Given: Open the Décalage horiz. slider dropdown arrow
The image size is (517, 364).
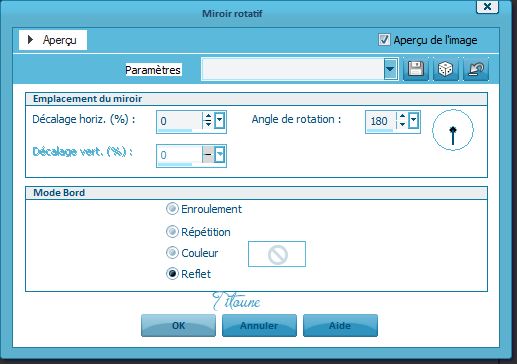Looking at the screenshot, I should pyautogui.click(x=220, y=120).
